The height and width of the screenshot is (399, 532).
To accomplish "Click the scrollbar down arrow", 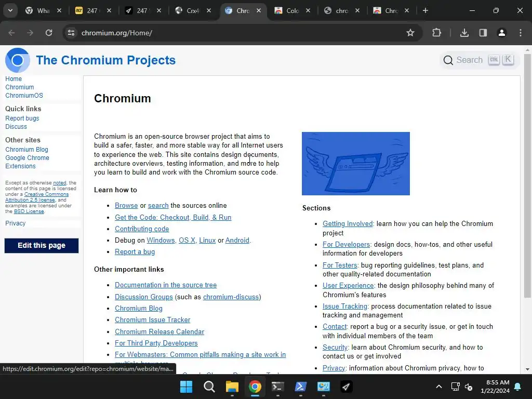I will pyautogui.click(x=527, y=369).
